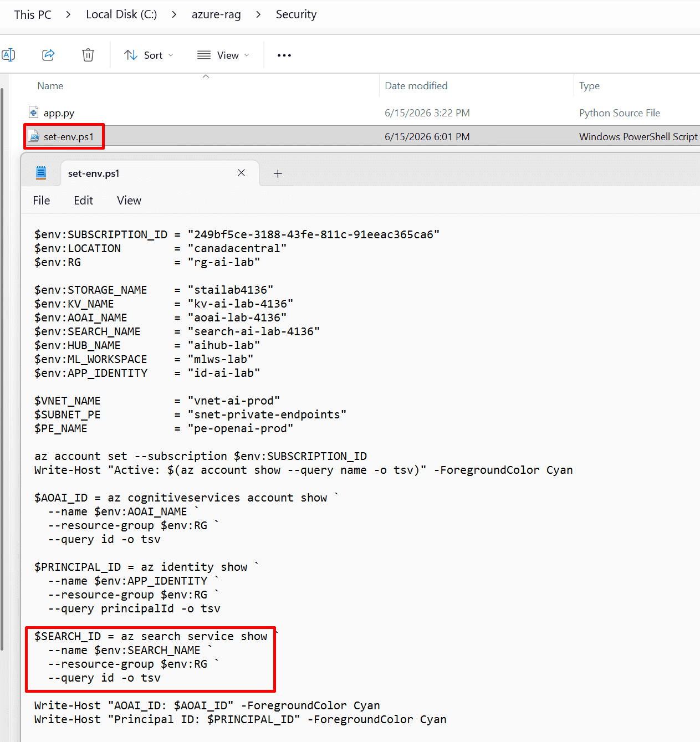Click the "aihub-lab" value
The height and width of the screenshot is (742, 700).
224,345
